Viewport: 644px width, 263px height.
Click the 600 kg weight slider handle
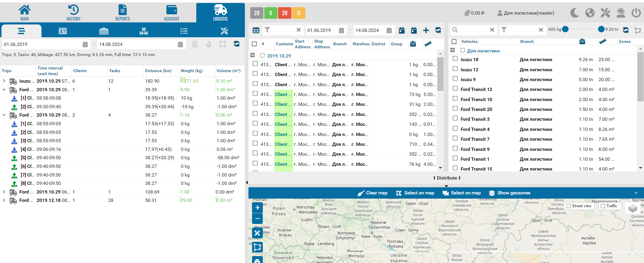[x=565, y=29]
